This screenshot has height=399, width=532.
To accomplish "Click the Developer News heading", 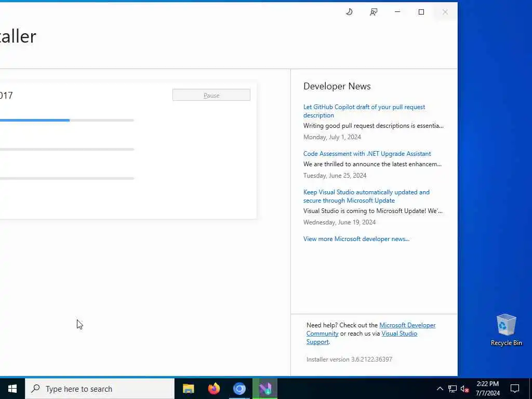I will (x=337, y=86).
